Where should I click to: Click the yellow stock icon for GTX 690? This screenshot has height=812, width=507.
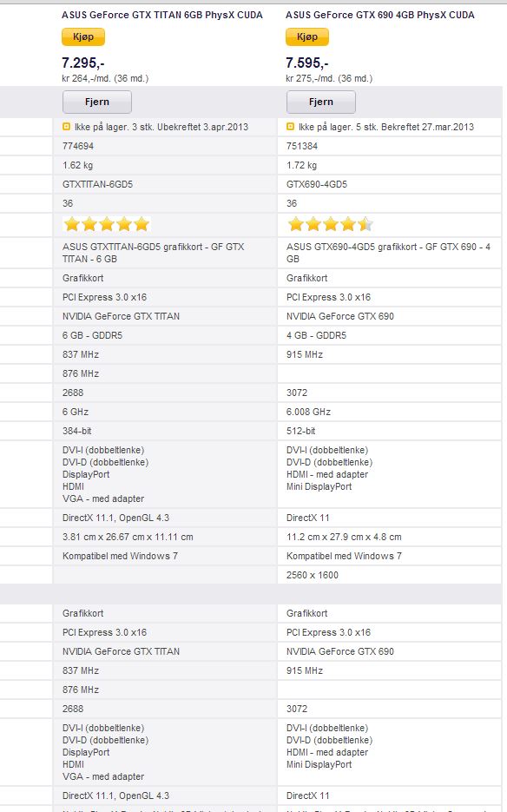(290, 126)
